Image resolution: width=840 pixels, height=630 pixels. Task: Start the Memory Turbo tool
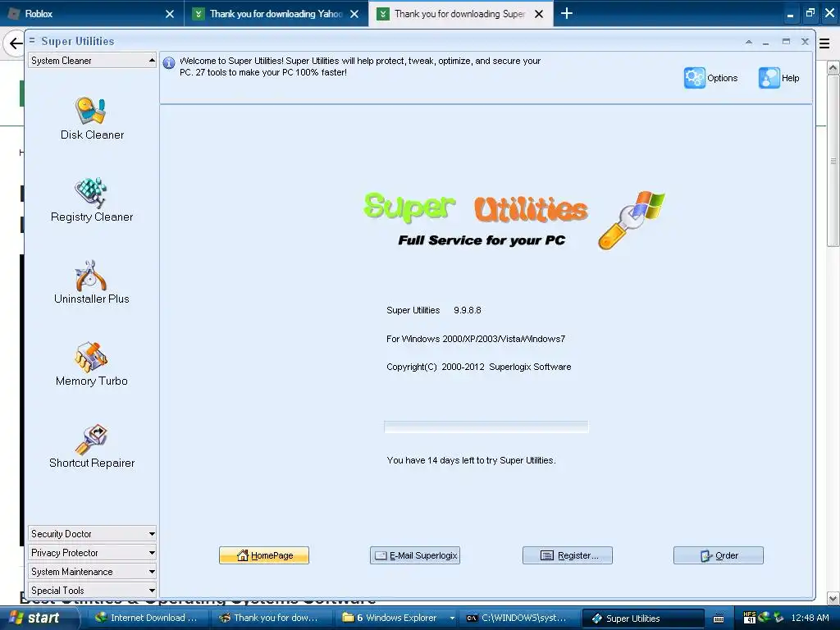[92, 364]
